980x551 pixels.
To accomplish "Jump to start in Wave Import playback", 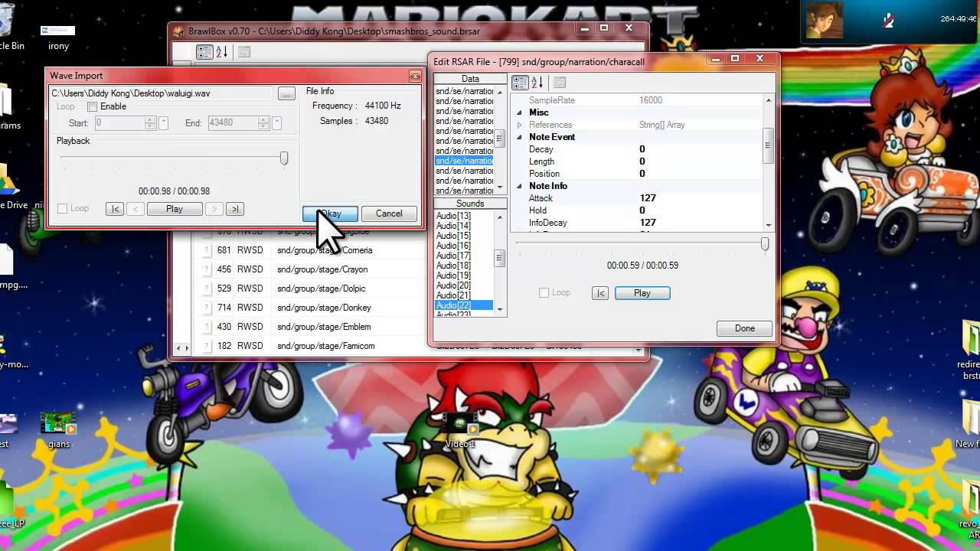I will 115,209.
